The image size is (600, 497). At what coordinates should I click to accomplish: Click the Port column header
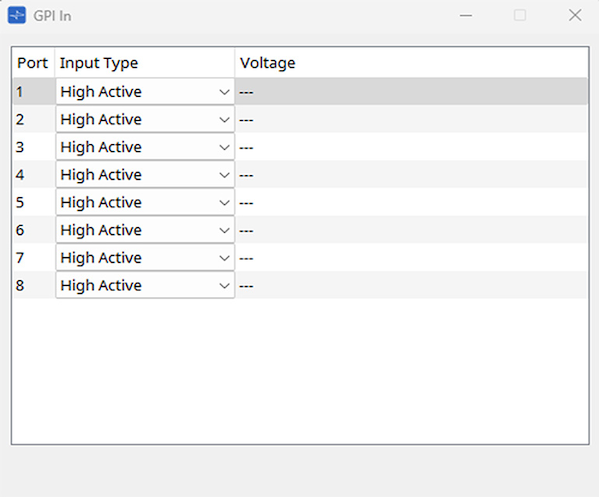pyautogui.click(x=33, y=63)
